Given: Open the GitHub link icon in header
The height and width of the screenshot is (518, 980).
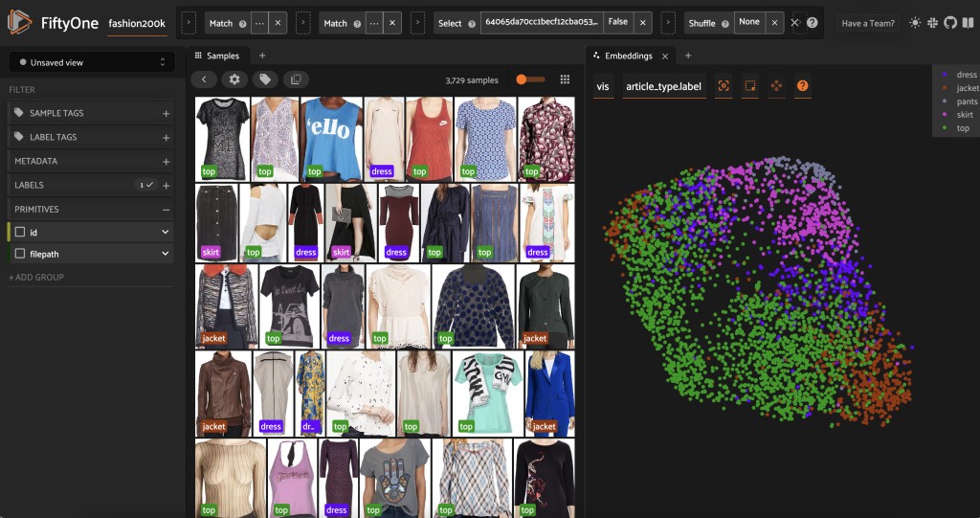Looking at the screenshot, I should point(950,23).
